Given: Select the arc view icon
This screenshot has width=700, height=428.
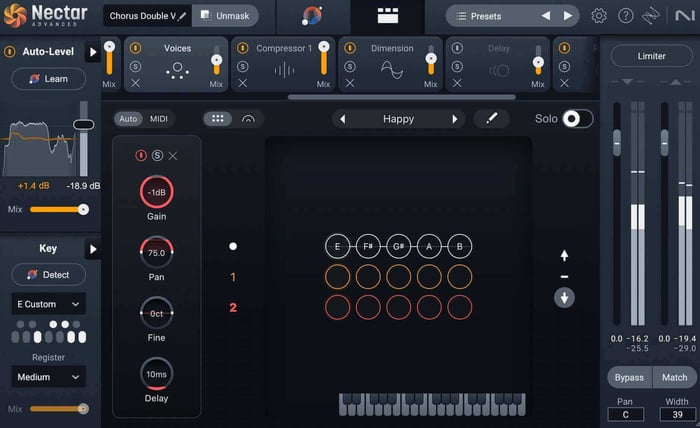Looking at the screenshot, I should pyautogui.click(x=248, y=119).
